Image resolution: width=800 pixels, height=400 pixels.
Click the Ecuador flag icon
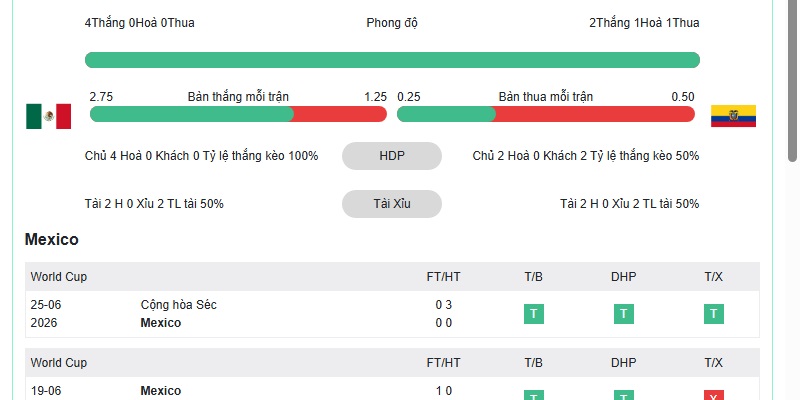pos(733,116)
